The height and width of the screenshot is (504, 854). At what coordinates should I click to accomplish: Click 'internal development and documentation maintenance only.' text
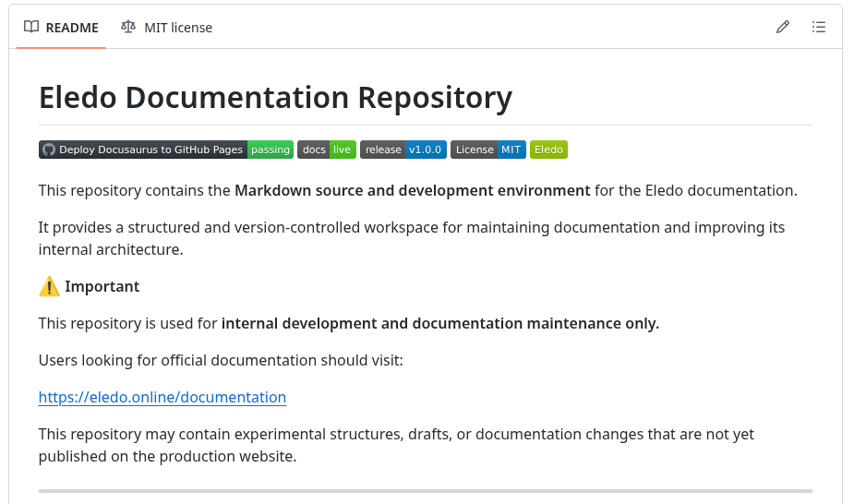(x=440, y=323)
